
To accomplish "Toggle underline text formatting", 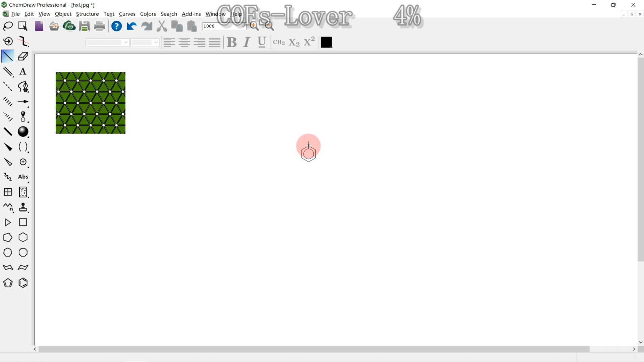I will (x=262, y=42).
